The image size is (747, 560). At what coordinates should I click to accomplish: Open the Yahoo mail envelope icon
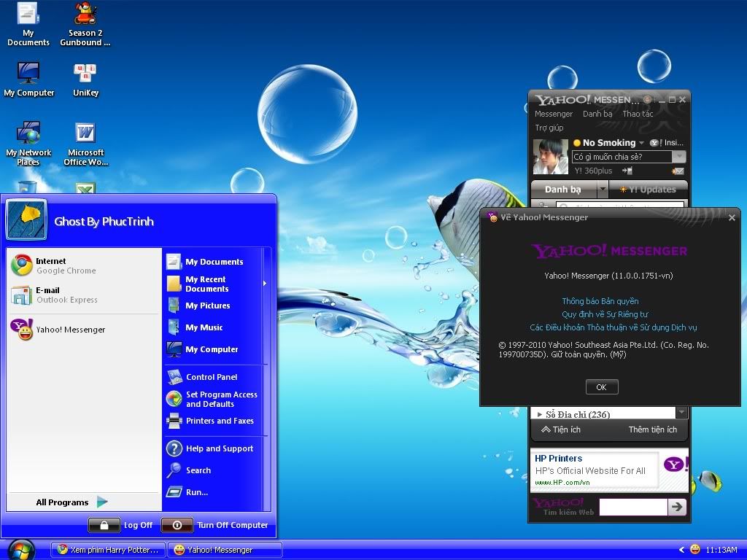(678, 171)
